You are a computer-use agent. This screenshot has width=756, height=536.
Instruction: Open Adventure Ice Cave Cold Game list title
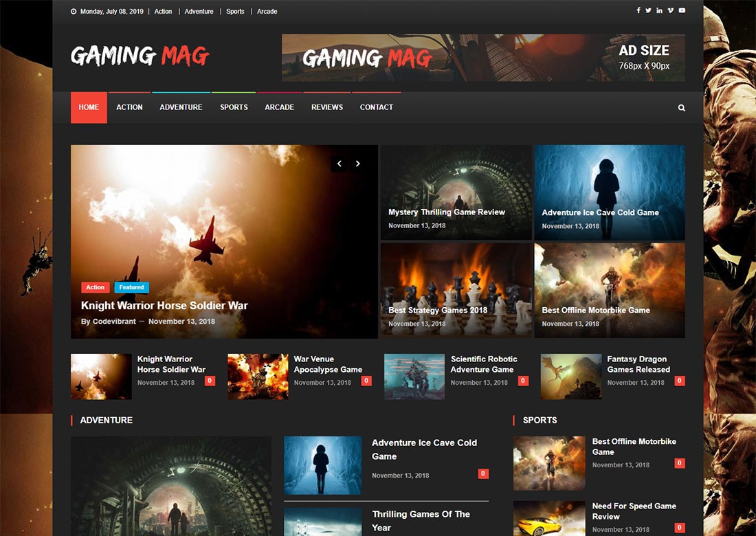pos(424,449)
